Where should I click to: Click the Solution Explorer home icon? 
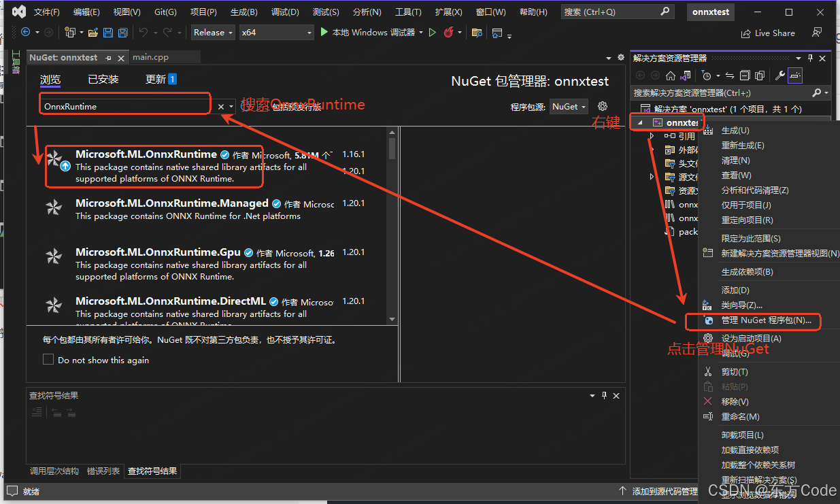pos(671,75)
